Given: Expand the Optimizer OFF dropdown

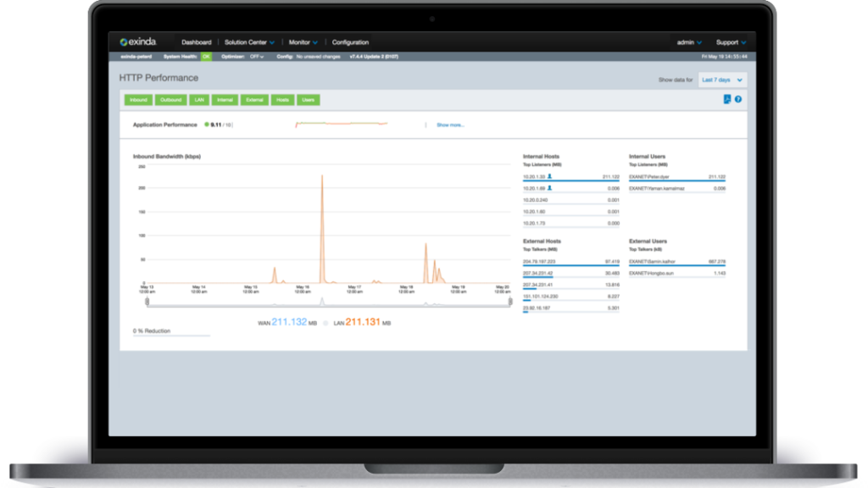Looking at the screenshot, I should pyautogui.click(x=256, y=57).
